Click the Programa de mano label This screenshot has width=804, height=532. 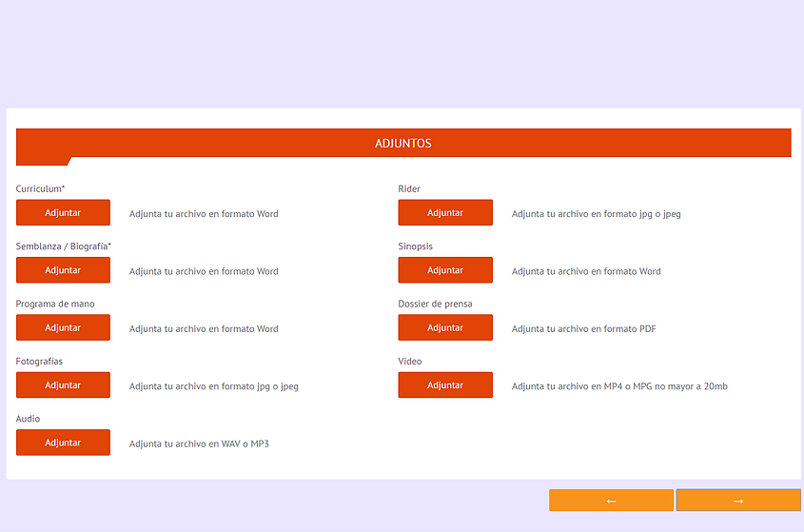tap(55, 304)
